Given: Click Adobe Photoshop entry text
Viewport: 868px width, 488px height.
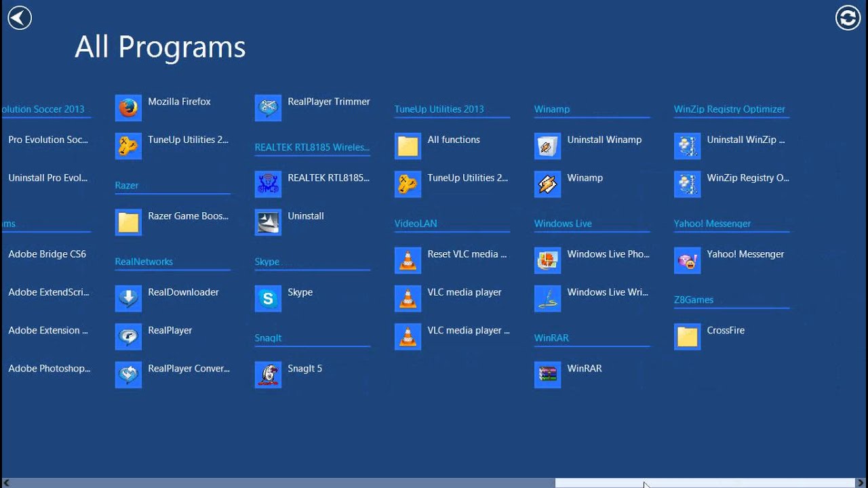Looking at the screenshot, I should tap(50, 369).
